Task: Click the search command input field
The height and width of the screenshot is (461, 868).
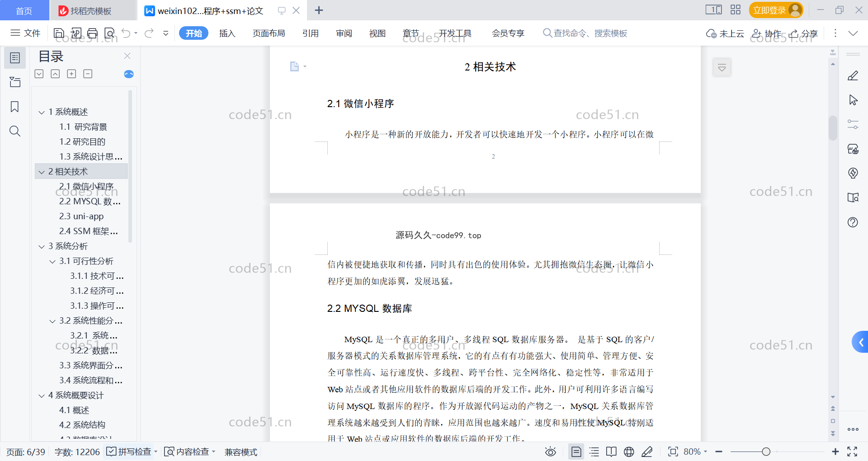Action: tap(585, 33)
